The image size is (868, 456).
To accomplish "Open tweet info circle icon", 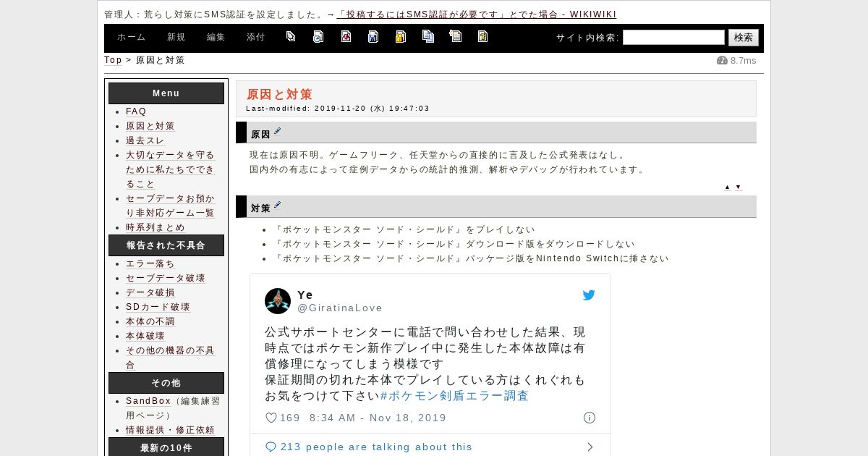I will pyautogui.click(x=590, y=418).
